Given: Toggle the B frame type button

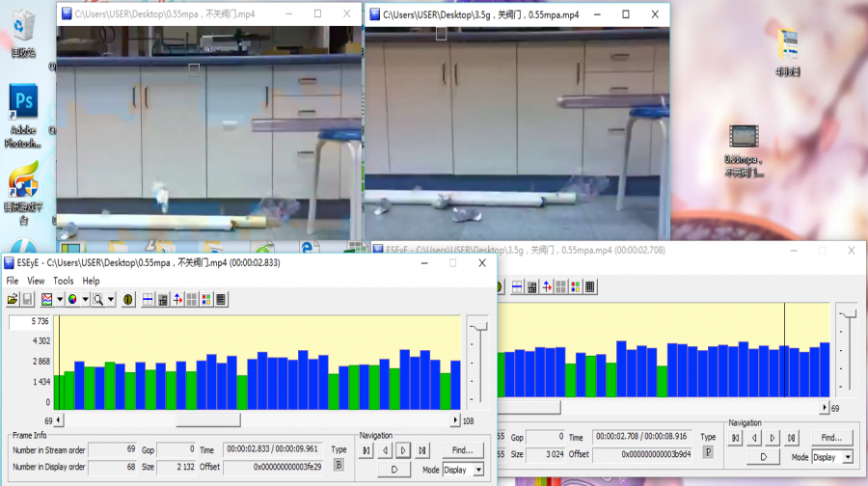Looking at the screenshot, I should (x=339, y=465).
